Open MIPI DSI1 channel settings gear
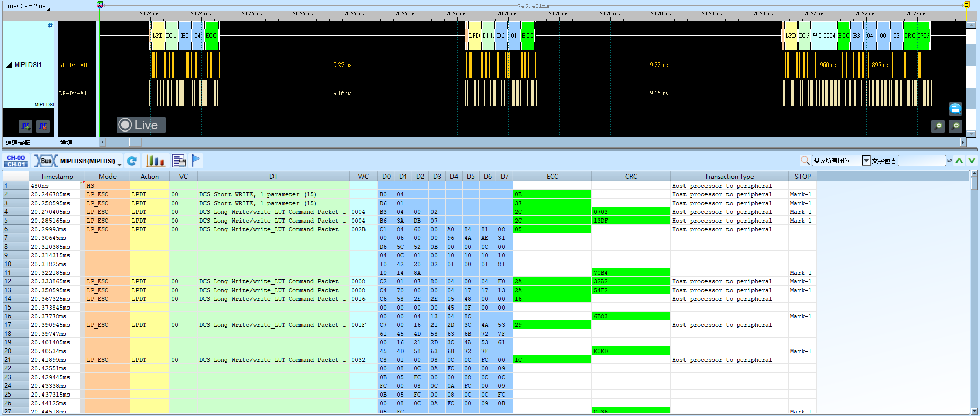Viewport: 980px width, 416px height. pos(50,25)
